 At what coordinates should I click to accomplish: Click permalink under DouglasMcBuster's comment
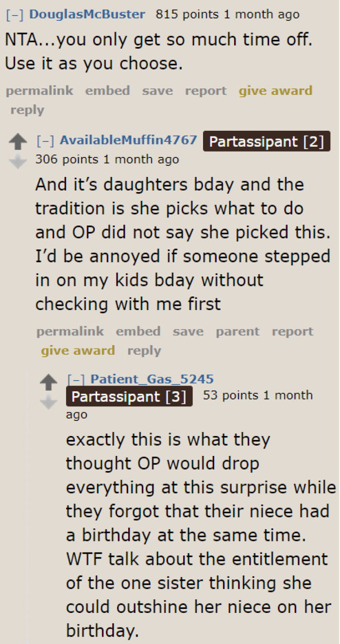(x=39, y=90)
